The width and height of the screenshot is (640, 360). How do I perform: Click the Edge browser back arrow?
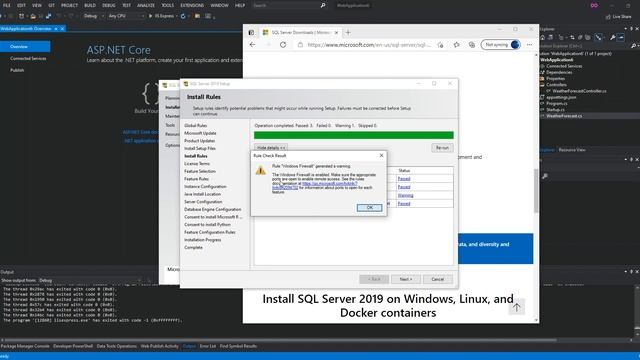[x=252, y=45]
